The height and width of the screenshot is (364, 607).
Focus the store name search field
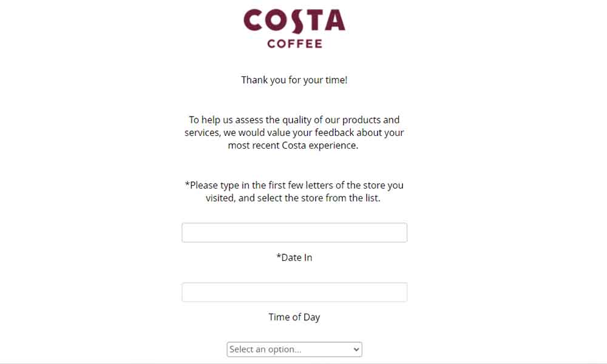point(294,232)
